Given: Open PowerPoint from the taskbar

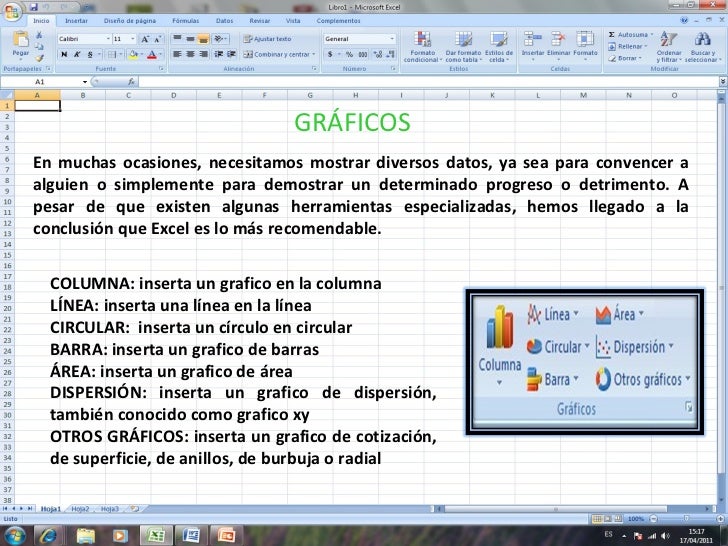Looking at the screenshot, I should click(226, 536).
